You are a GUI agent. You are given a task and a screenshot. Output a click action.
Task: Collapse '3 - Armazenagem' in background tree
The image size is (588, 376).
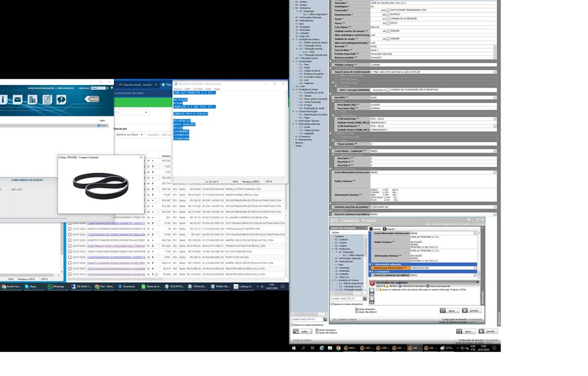pyautogui.click(x=293, y=62)
